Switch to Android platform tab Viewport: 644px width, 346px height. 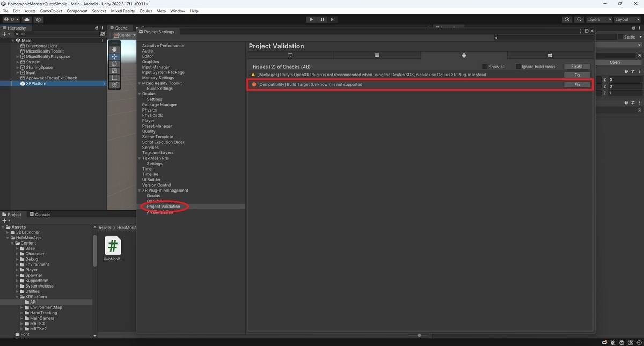coord(464,55)
